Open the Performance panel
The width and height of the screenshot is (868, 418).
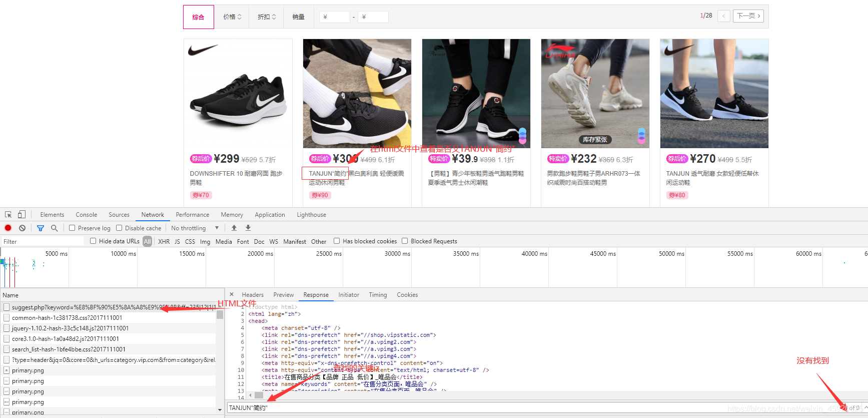click(193, 215)
